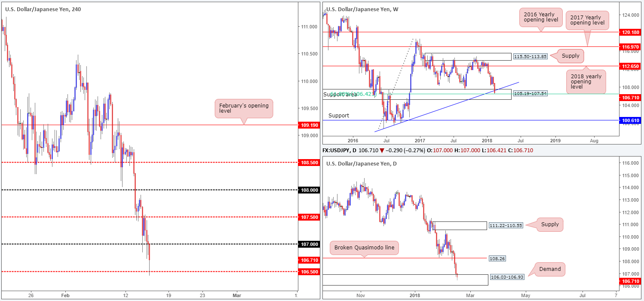Click 106.710 price tag on weekly chart
This screenshot has height=301, width=644.
point(630,98)
